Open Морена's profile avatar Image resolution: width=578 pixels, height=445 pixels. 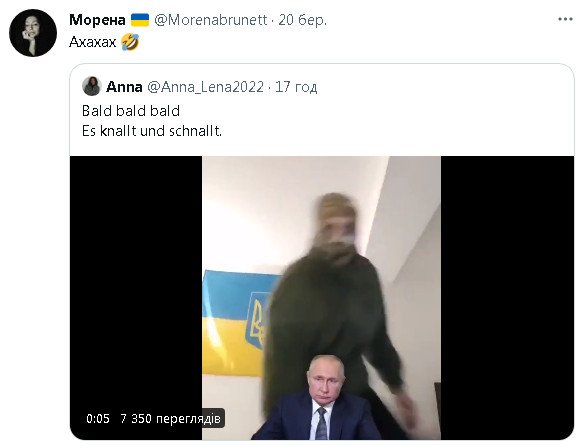(x=33, y=33)
